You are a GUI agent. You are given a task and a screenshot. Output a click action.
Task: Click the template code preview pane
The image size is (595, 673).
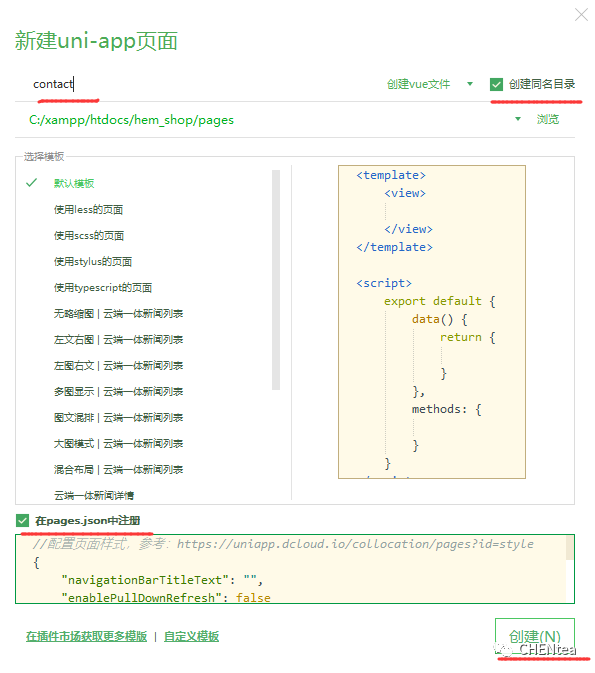click(x=431, y=322)
